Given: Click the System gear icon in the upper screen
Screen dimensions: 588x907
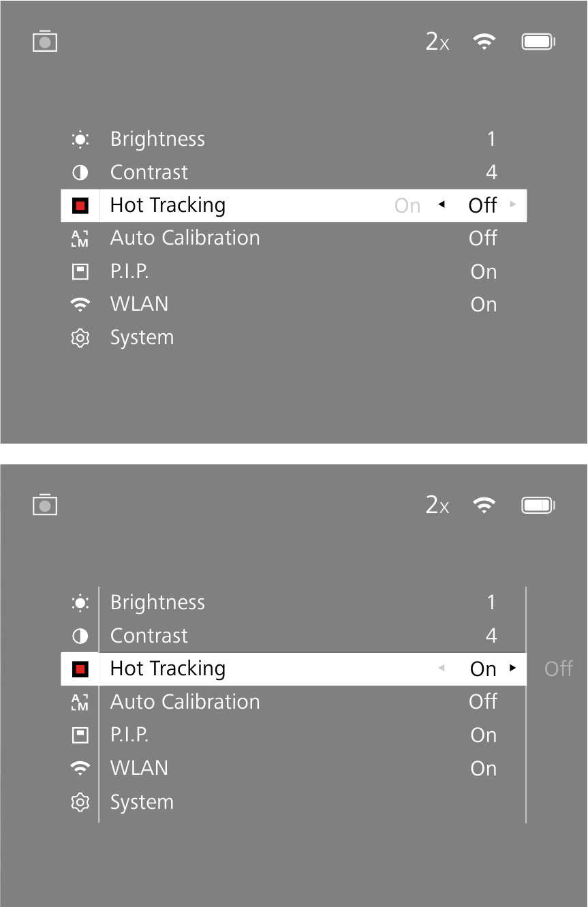Looking at the screenshot, I should coord(80,338).
